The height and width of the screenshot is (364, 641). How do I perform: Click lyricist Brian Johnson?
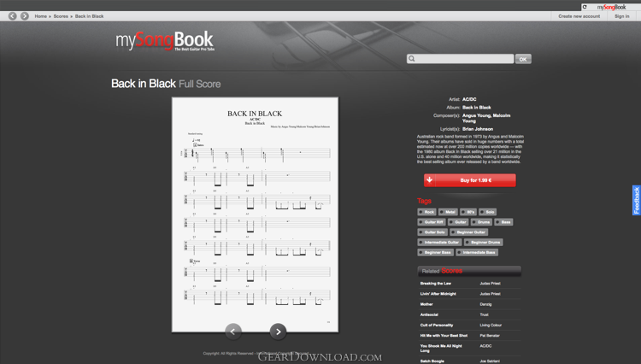[478, 129]
